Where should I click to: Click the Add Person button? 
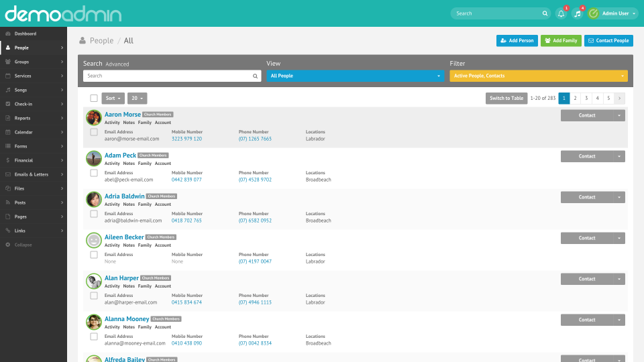[517, 41]
